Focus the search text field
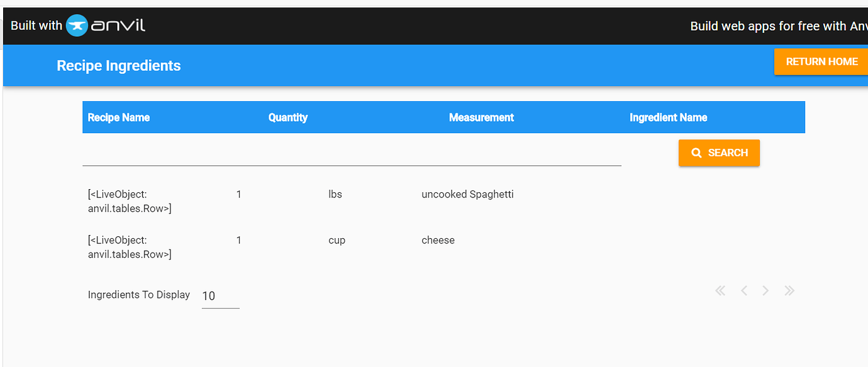Image resolution: width=868 pixels, height=367 pixels. [352, 153]
